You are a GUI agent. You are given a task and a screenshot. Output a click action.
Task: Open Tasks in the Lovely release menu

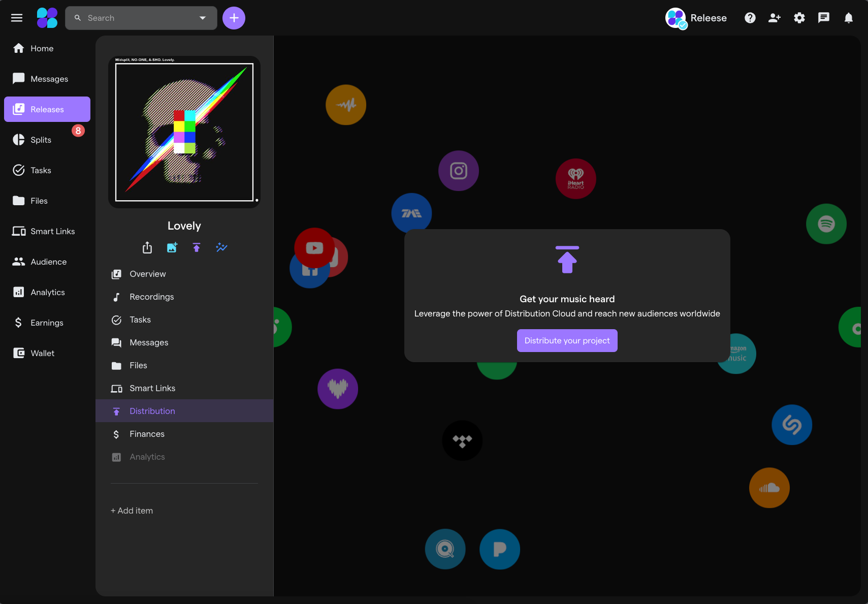click(x=184, y=320)
